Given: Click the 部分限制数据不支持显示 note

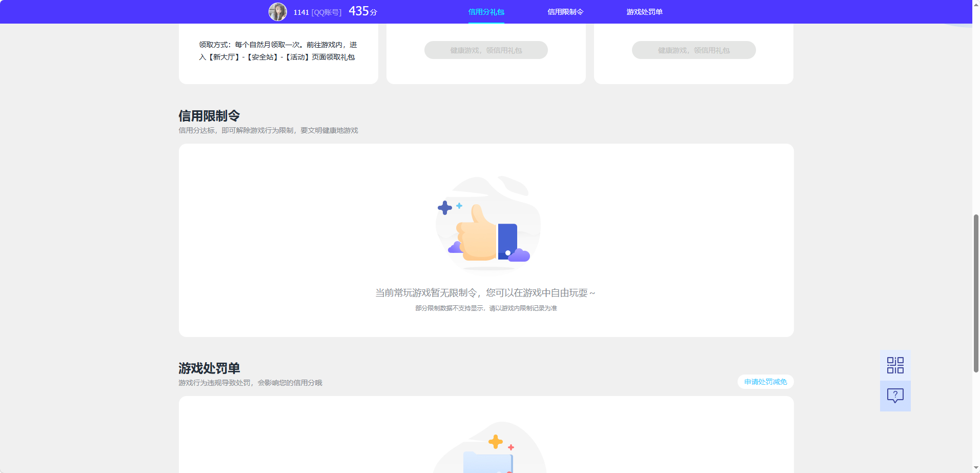Looking at the screenshot, I should click(486, 308).
